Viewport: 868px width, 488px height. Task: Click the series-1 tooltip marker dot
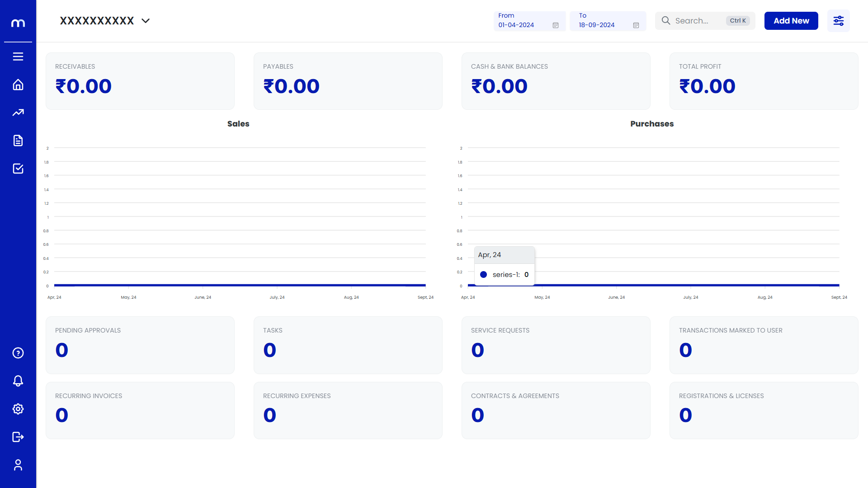coord(483,274)
